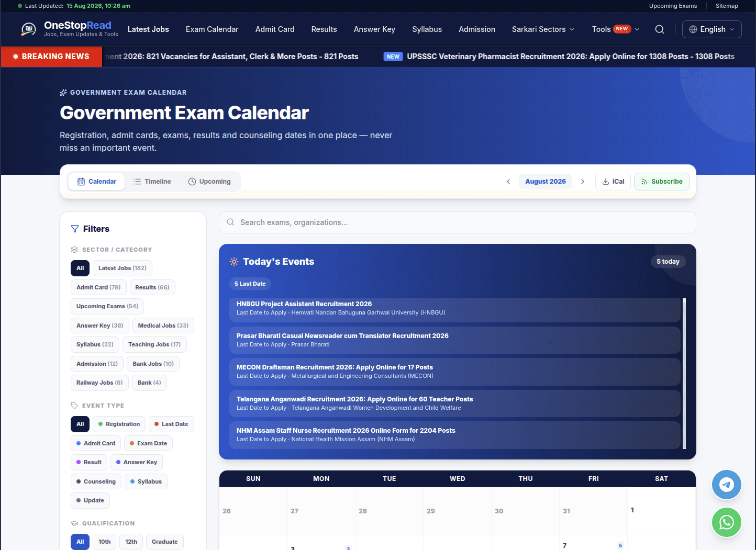Open NHM Assam Staff Nurse event
The width and height of the screenshot is (756, 550).
[455, 435]
